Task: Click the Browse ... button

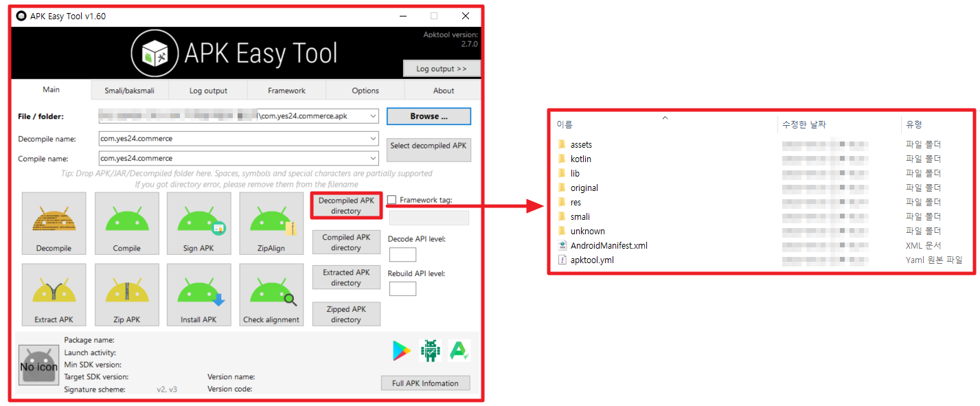Action: tap(429, 116)
